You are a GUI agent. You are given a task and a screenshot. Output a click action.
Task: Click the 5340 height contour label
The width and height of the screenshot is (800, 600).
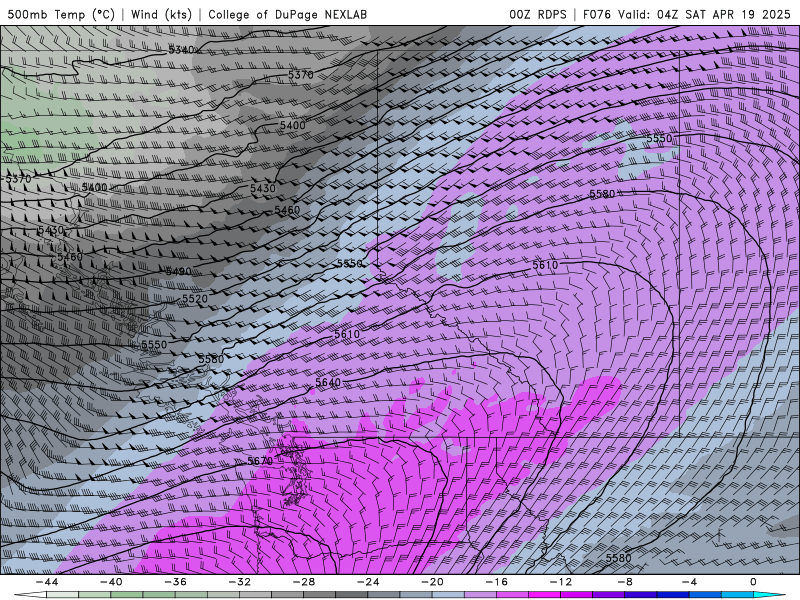(181, 50)
